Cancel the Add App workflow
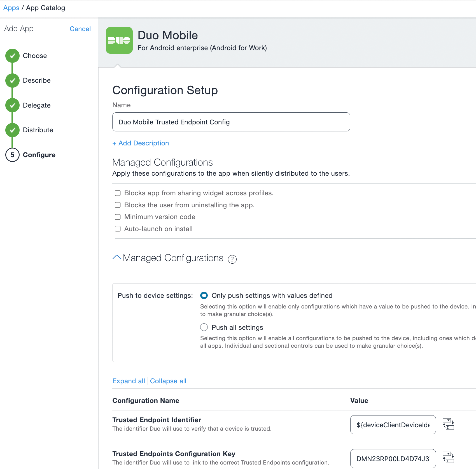The width and height of the screenshot is (476, 469). (80, 29)
